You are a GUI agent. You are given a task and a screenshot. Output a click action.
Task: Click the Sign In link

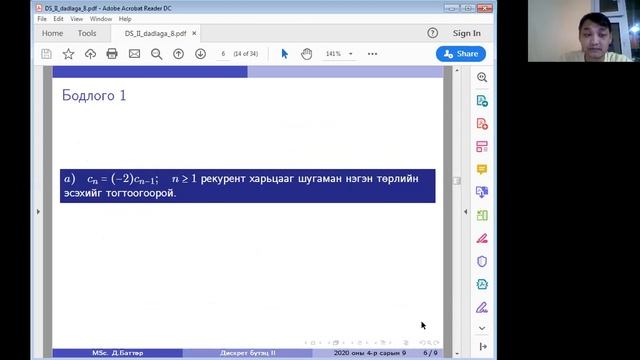point(467,33)
